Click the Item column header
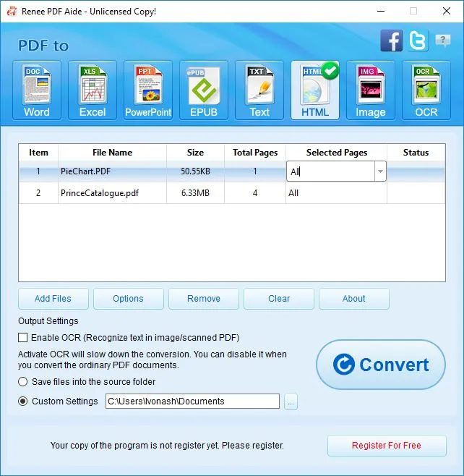Screen dimensions: 464x476 point(38,153)
